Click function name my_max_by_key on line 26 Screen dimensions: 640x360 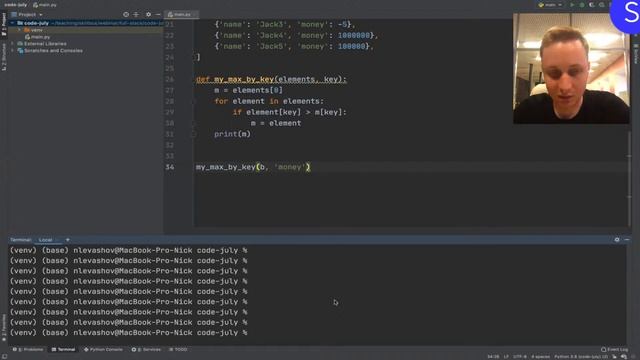pos(244,79)
